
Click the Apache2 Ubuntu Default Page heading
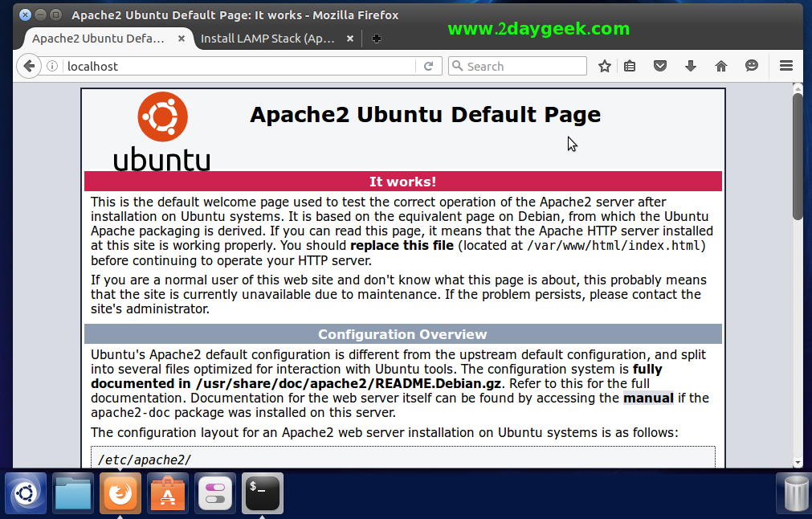point(425,114)
